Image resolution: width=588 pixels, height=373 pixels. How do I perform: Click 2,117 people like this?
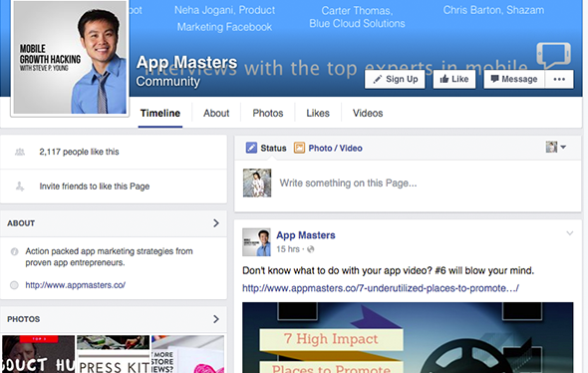click(x=79, y=152)
